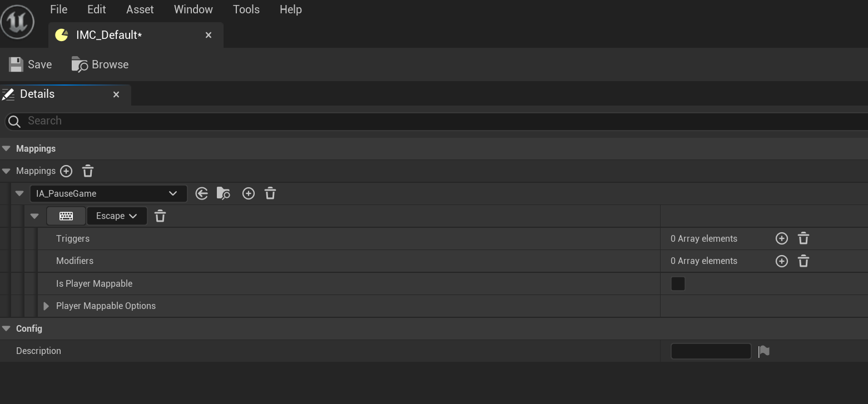Screen dimensions: 868x404
Task: Expand the Player Mappable Options section
Action: (46, 306)
